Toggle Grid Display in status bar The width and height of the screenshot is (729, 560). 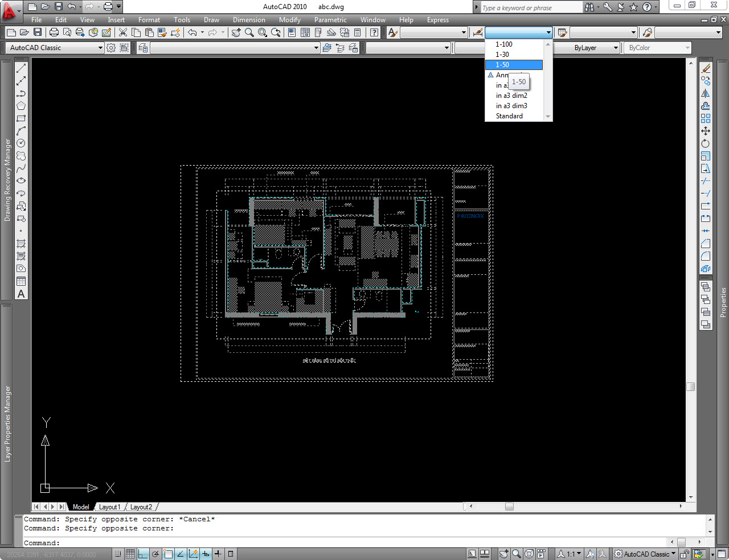pos(130,554)
